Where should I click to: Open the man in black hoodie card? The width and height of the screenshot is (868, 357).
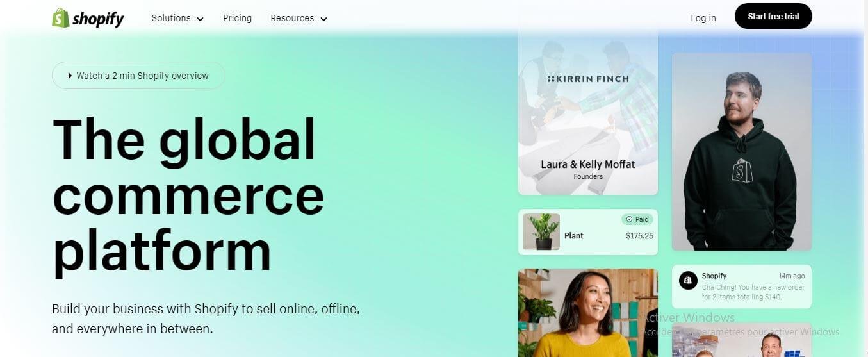[741, 151]
